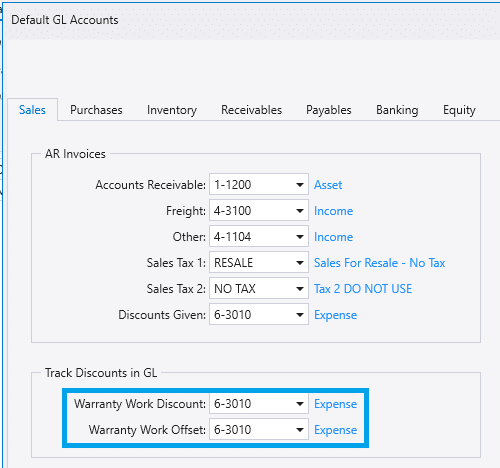Expand Warranty Work Offset dropdown arrow

(300, 430)
